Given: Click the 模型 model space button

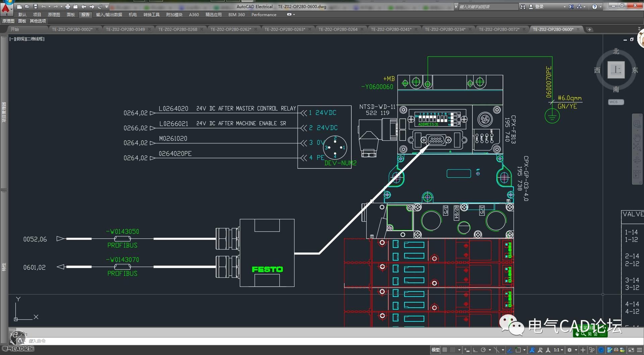Looking at the screenshot, I should tap(435, 350).
